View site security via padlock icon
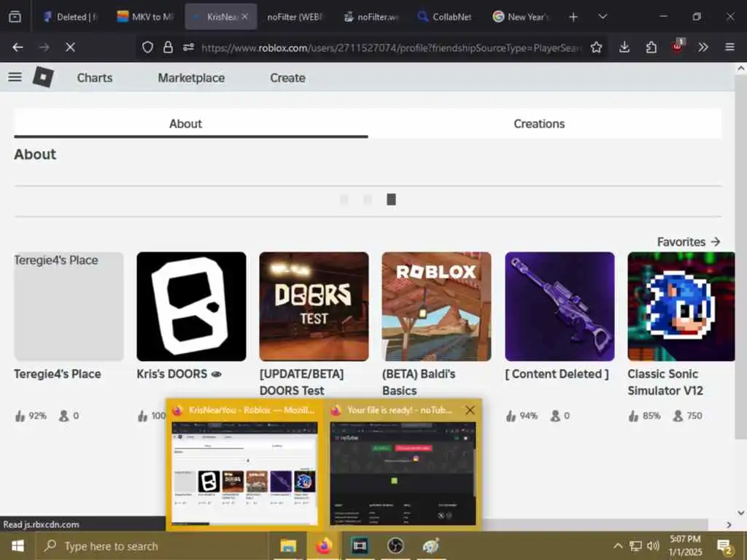 (x=168, y=47)
